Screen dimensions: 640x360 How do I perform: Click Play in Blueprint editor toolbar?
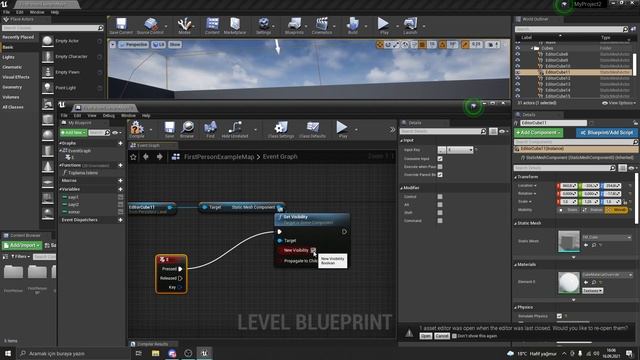pyautogui.click(x=342, y=130)
